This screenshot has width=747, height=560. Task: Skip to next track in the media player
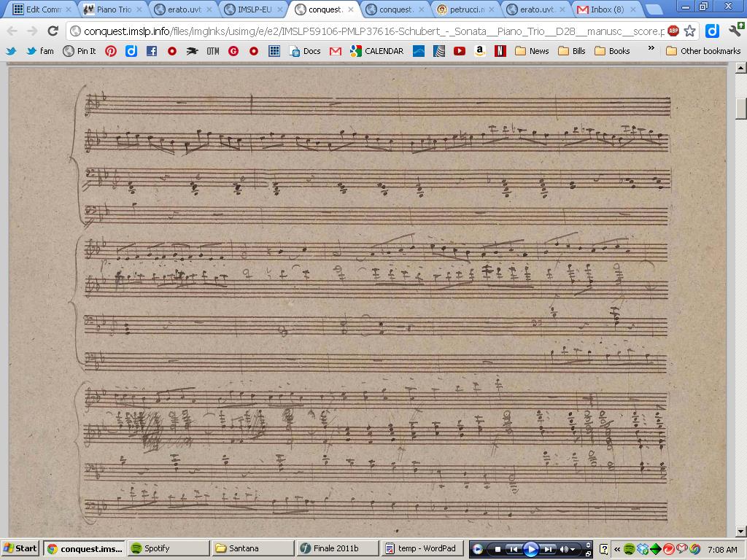549,549
